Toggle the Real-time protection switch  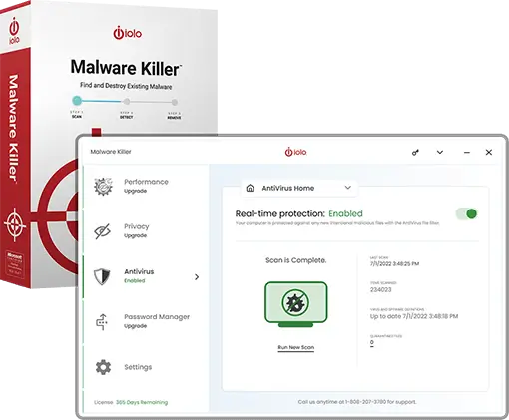tap(467, 213)
